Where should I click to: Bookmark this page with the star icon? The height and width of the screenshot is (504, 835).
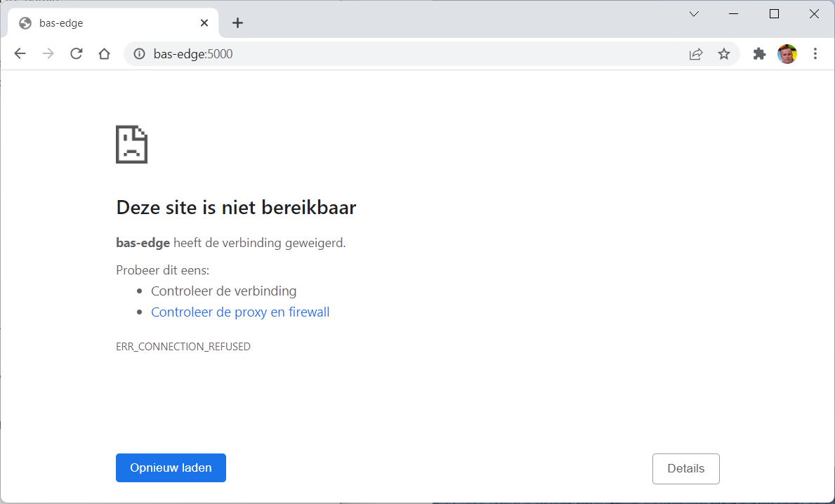pyautogui.click(x=724, y=54)
